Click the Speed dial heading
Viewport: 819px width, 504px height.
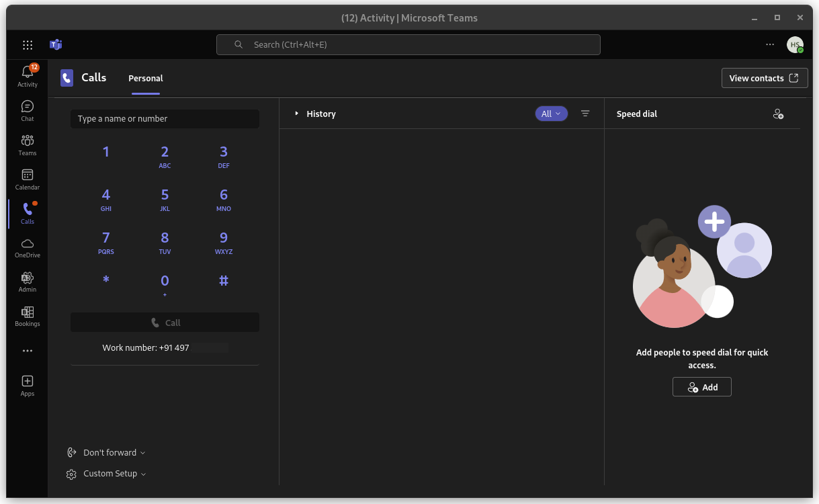coord(637,114)
